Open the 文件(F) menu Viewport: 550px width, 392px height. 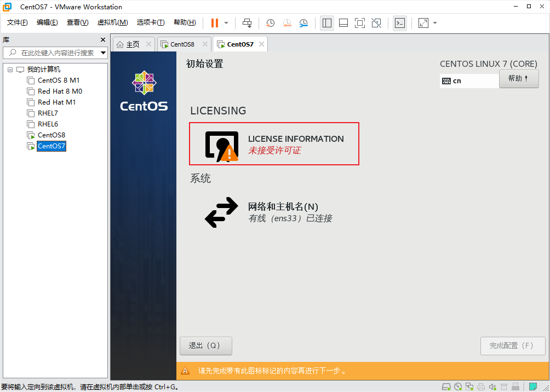point(17,22)
